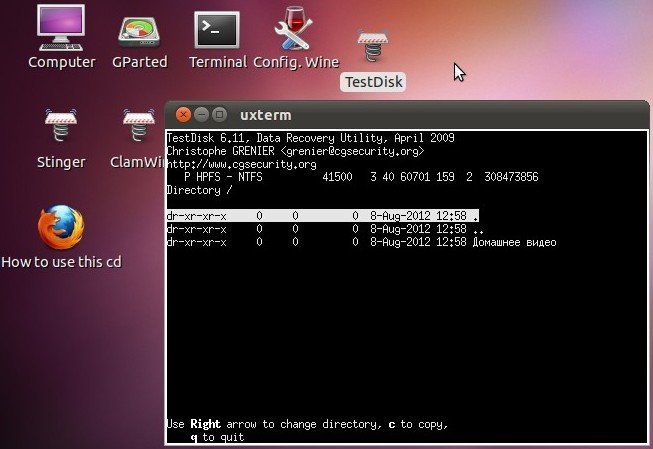The image size is (653, 449).
Task: Click the 'Directory /' path line
Action: tap(199, 190)
